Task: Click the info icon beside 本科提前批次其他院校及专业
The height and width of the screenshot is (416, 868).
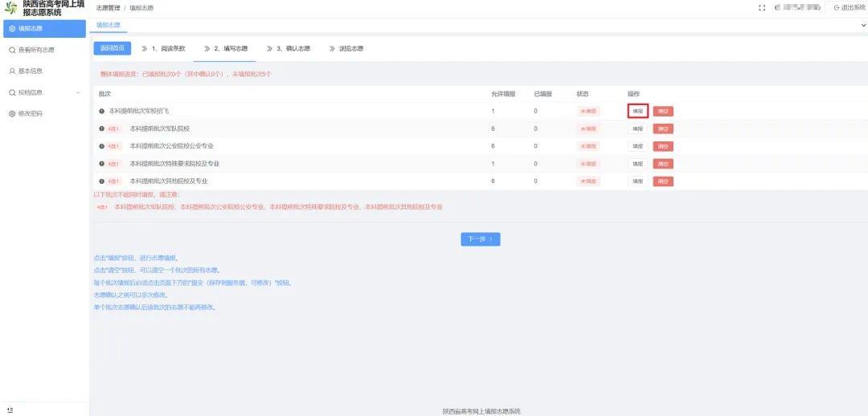Action: [x=102, y=181]
